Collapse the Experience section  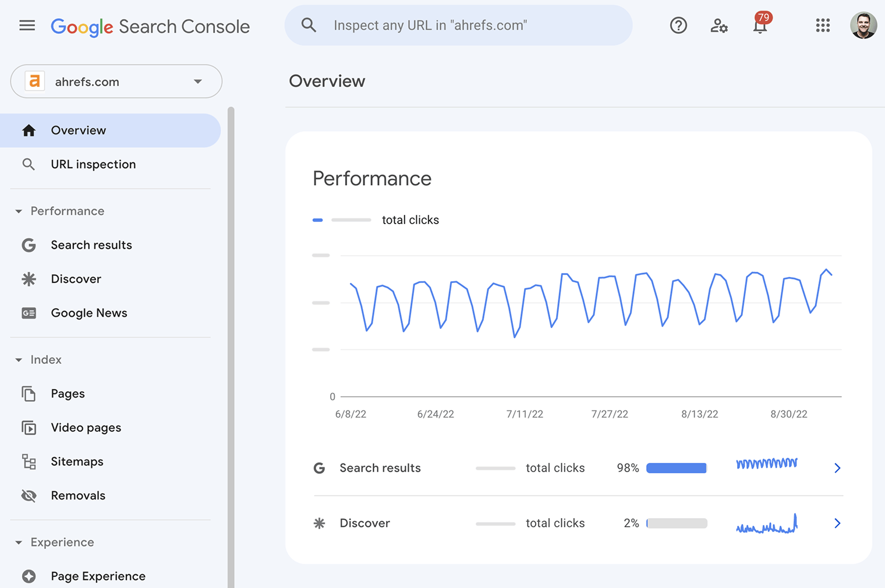click(x=18, y=542)
